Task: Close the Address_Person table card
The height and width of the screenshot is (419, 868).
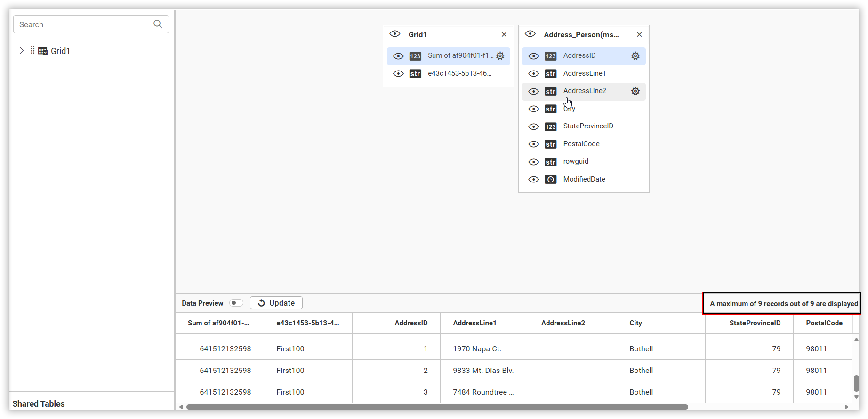Action: (639, 34)
